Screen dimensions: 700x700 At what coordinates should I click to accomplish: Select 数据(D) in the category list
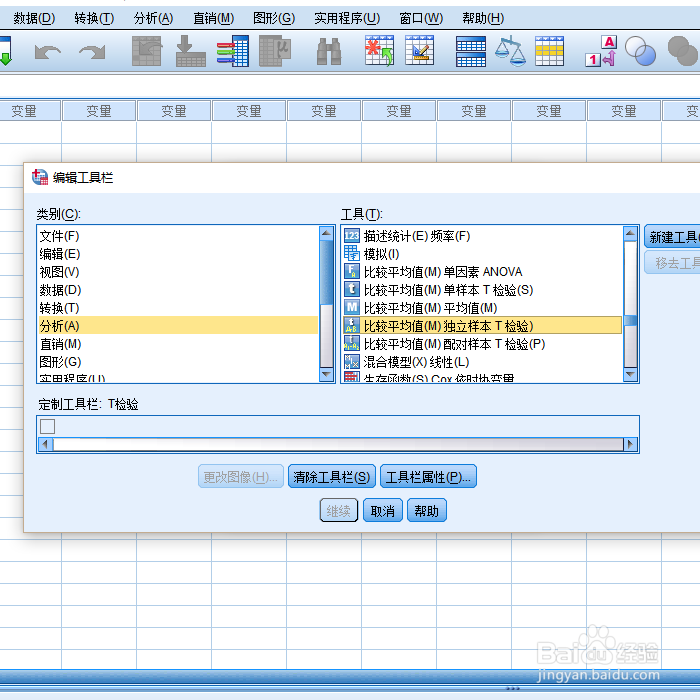click(179, 290)
